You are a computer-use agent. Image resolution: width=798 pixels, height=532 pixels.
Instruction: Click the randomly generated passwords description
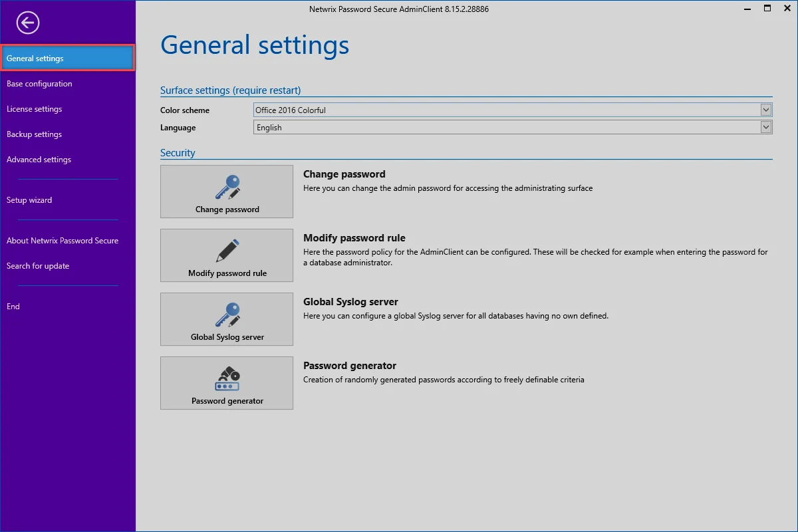pyautogui.click(x=444, y=380)
